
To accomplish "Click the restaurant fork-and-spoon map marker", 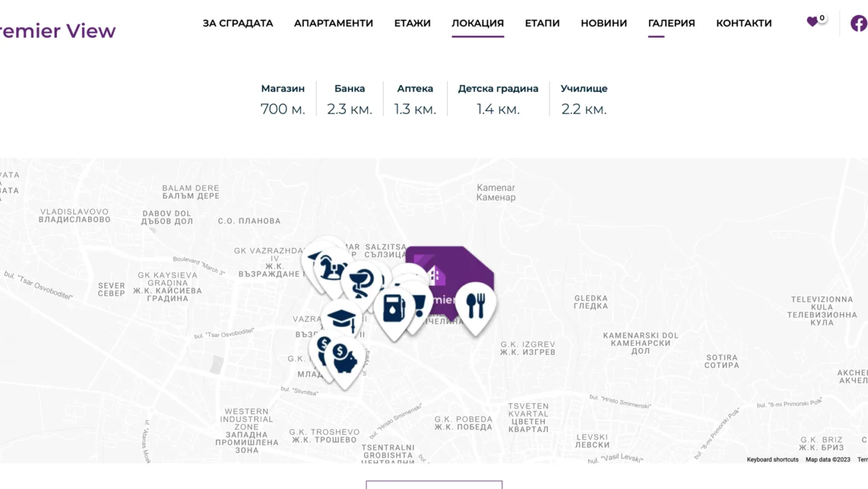I will pyautogui.click(x=475, y=305).
